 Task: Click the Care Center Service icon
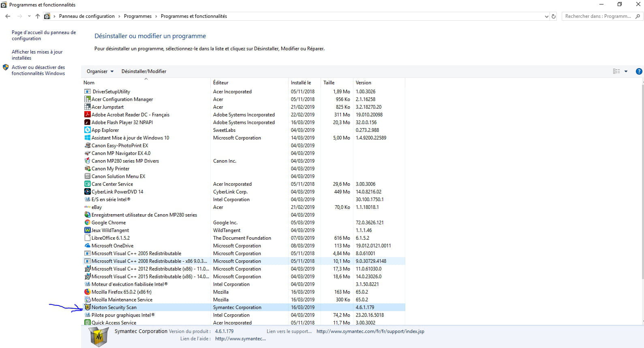pyautogui.click(x=87, y=184)
